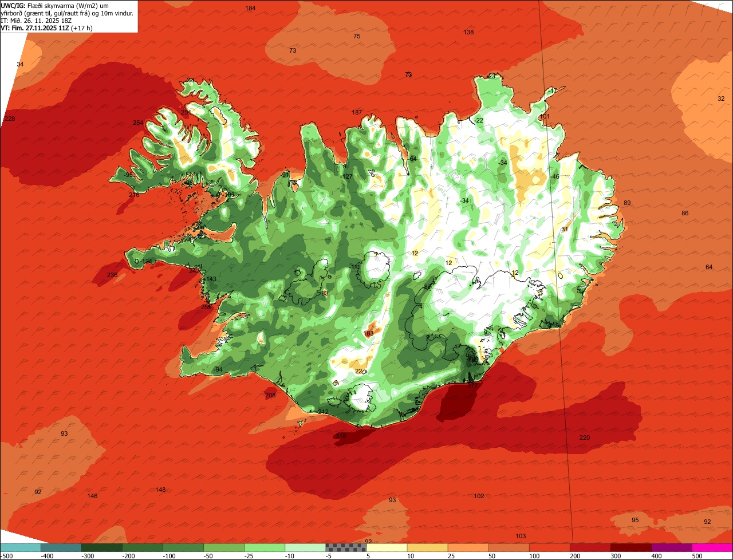Click the '377' flux value off the south coast
733x560 pixels.
472,386
